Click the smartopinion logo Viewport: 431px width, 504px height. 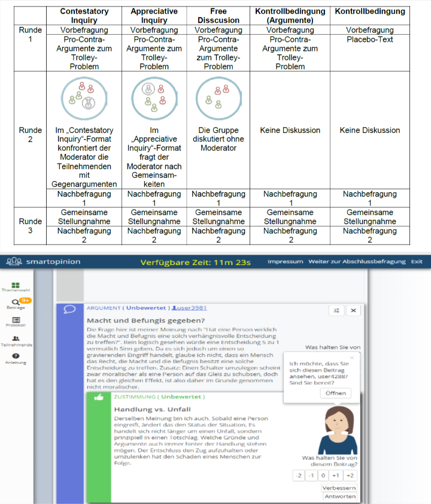tap(43, 261)
